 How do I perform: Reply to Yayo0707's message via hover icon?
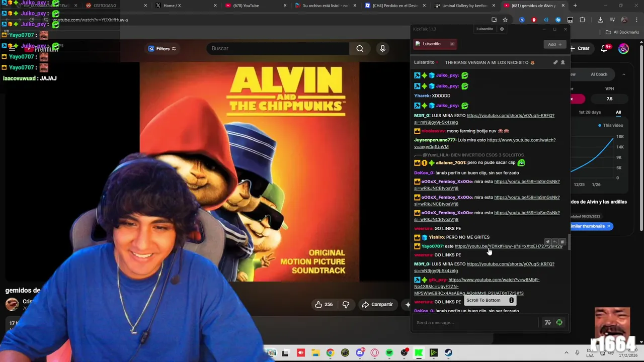coord(555,242)
